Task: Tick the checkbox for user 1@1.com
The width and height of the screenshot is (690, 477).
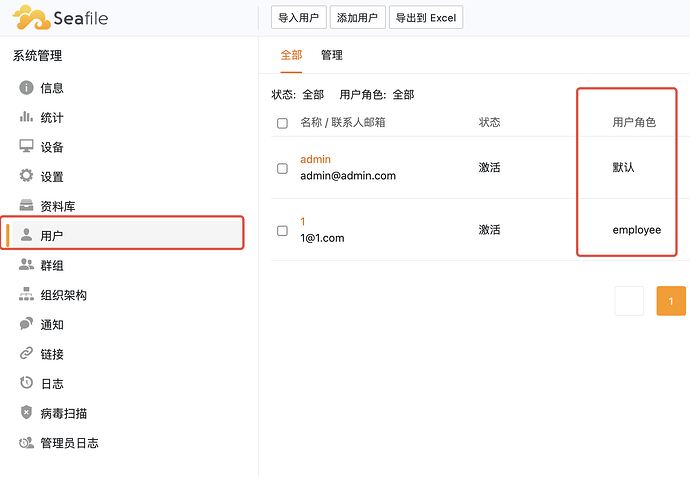Action: [x=282, y=230]
